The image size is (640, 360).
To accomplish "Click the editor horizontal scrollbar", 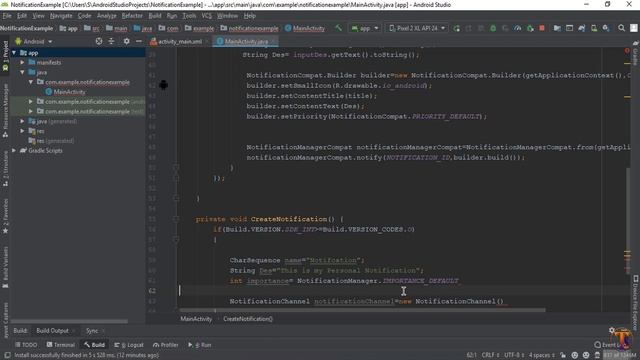I will [362, 310].
